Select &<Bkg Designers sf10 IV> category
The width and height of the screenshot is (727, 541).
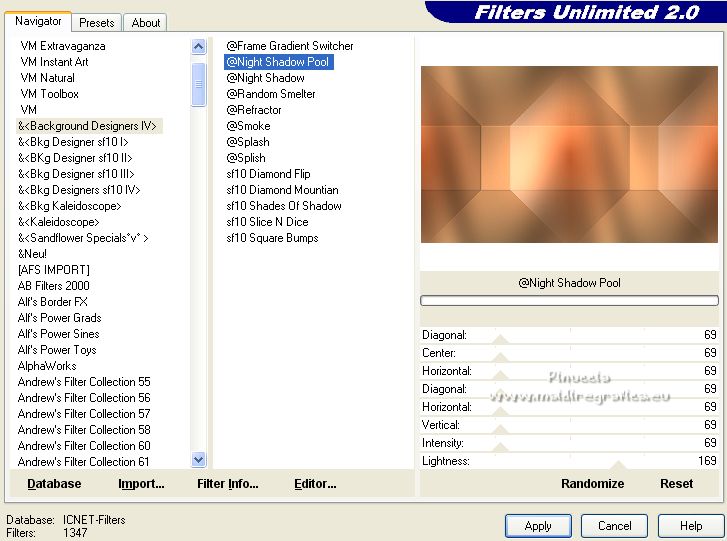(x=79, y=190)
